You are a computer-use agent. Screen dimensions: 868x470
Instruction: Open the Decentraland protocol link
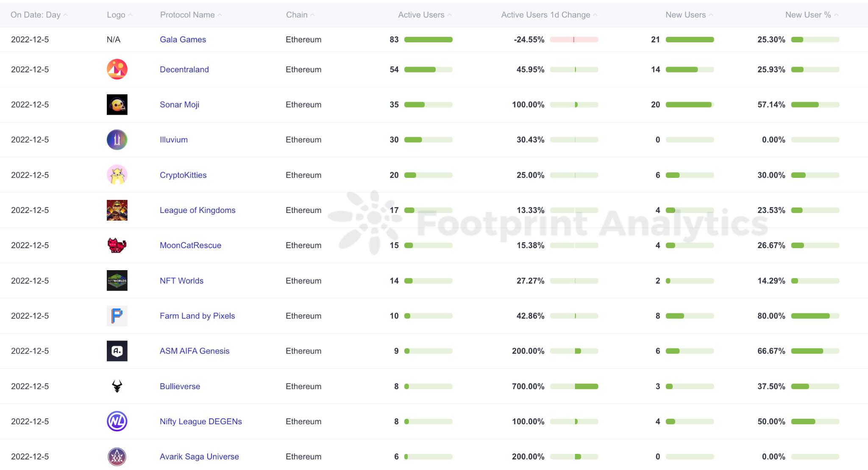(x=184, y=69)
